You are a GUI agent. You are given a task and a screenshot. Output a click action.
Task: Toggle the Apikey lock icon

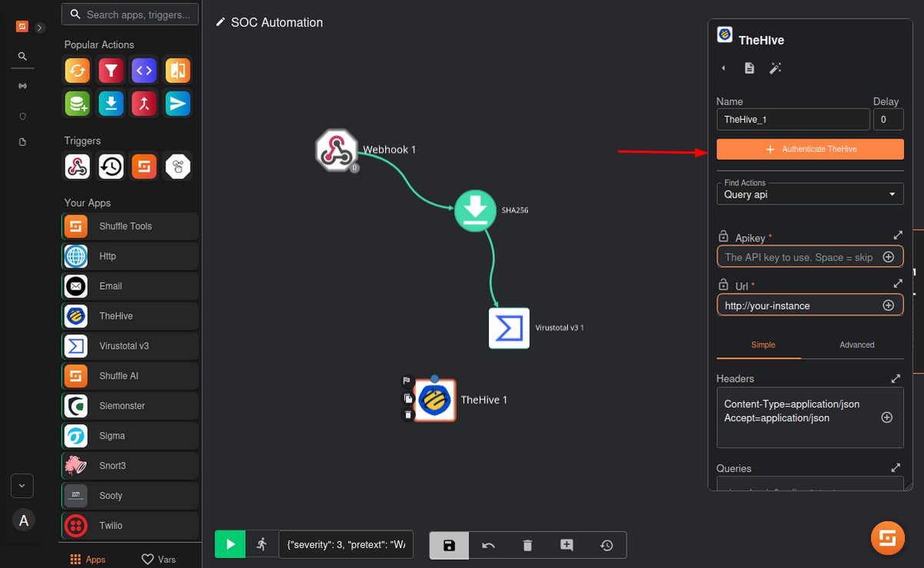point(723,237)
